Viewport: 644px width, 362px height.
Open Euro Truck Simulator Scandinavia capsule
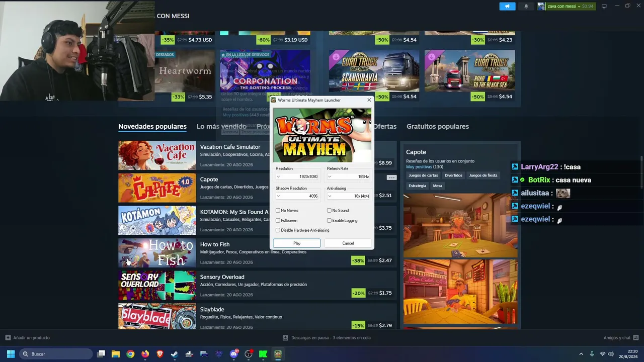pyautogui.click(x=374, y=71)
